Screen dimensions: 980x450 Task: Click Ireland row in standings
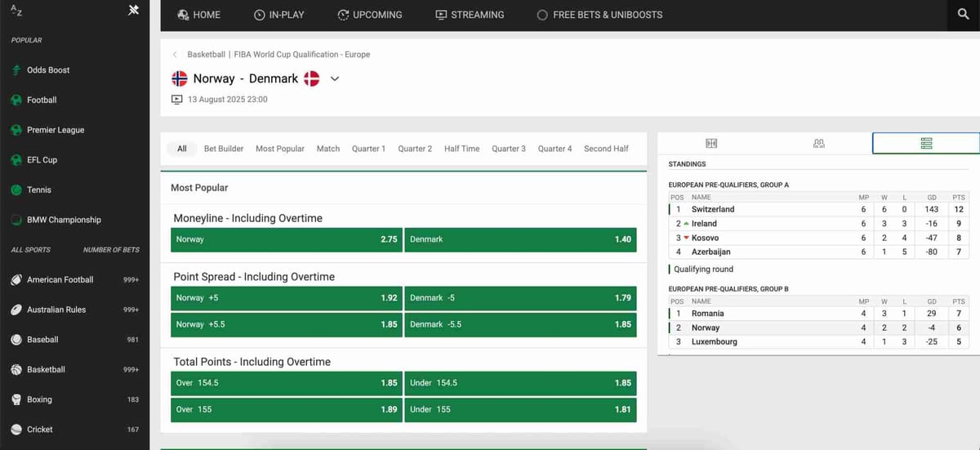point(818,224)
